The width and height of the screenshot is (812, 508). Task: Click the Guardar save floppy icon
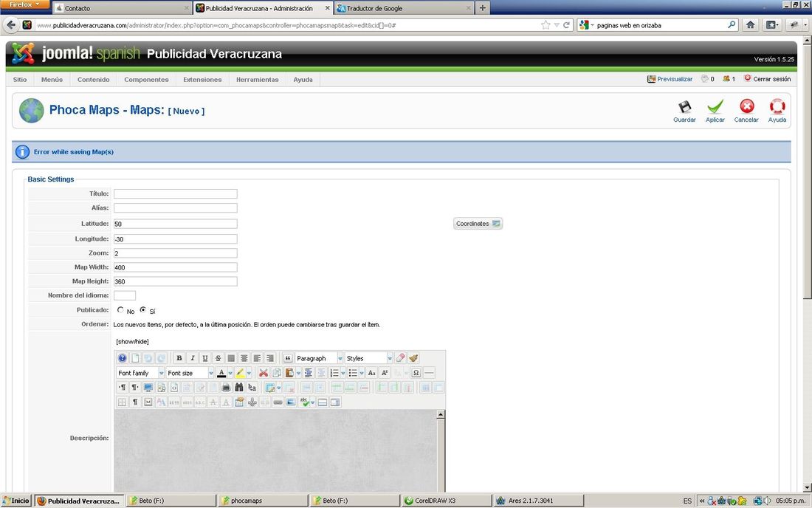pos(684,106)
